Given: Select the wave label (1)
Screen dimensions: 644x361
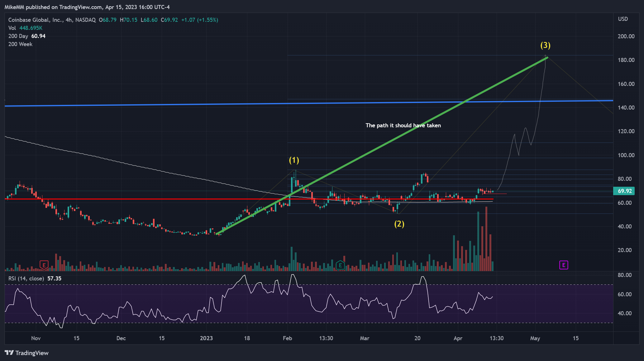Looking at the screenshot, I should [x=294, y=160].
